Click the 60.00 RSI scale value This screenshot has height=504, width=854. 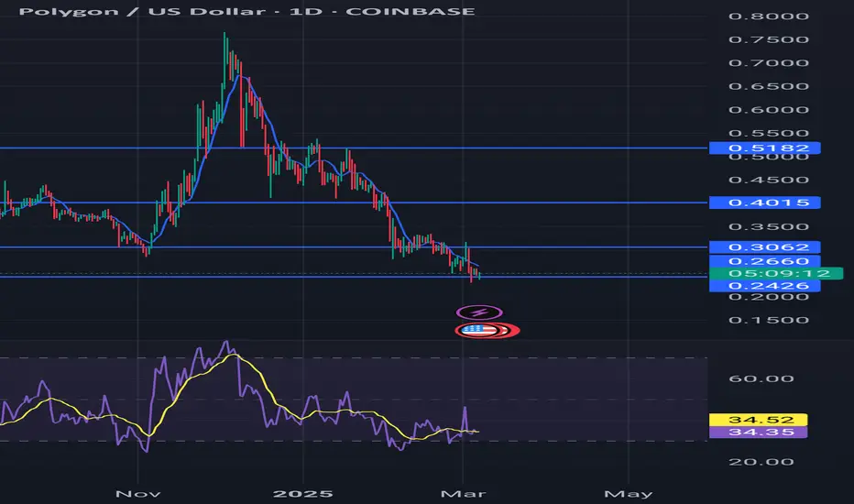point(761,378)
